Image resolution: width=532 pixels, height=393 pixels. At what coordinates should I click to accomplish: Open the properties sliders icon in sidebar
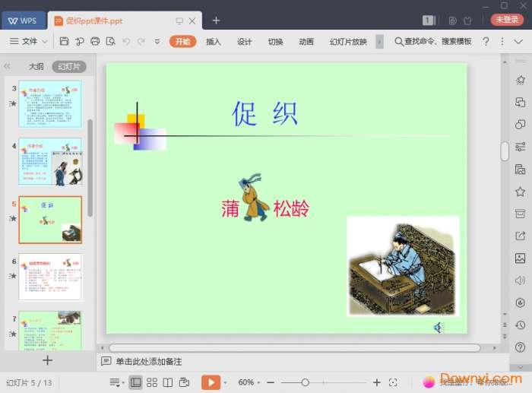click(x=520, y=147)
